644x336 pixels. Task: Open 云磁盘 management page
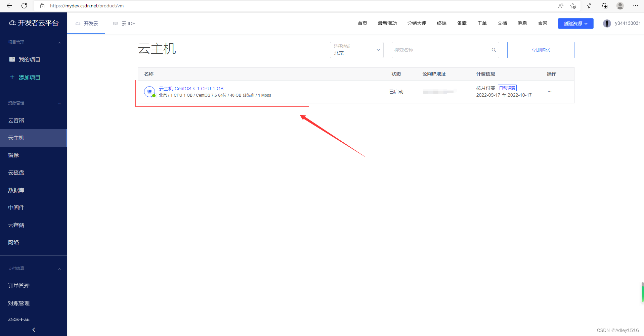coord(16,173)
